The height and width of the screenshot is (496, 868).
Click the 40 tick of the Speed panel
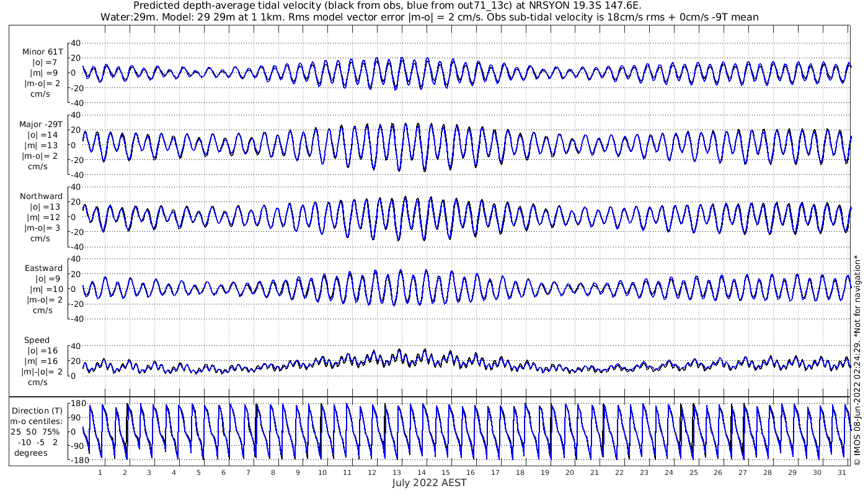click(x=77, y=346)
